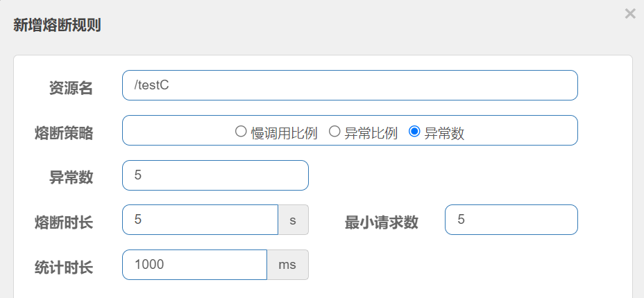Click the 统计时长 input field
Image resolution: width=644 pixels, height=298 pixels.
point(195,265)
